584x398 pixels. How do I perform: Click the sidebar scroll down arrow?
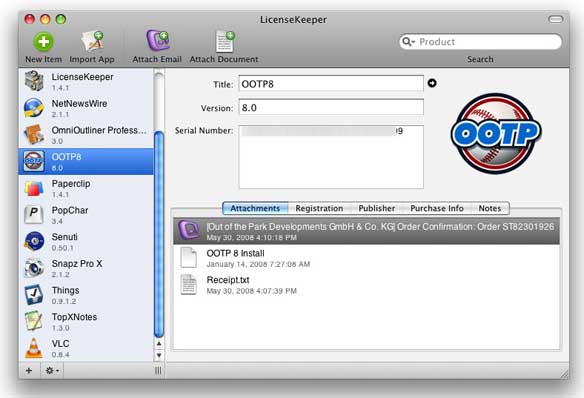point(159,355)
